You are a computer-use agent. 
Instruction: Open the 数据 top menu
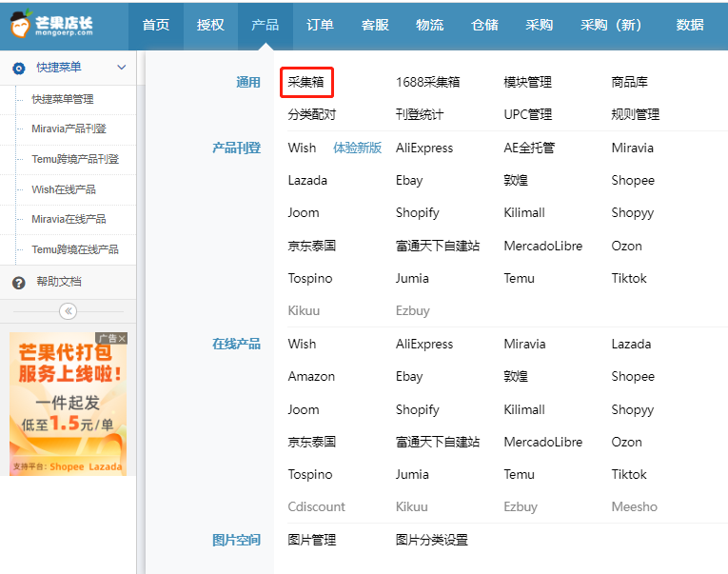tap(690, 25)
